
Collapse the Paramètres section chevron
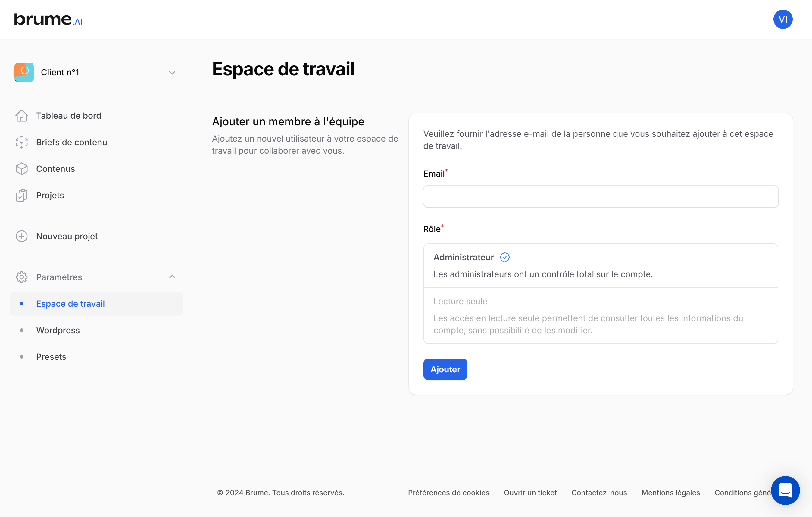[x=172, y=277]
